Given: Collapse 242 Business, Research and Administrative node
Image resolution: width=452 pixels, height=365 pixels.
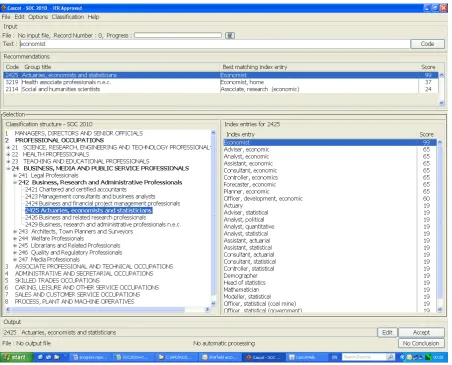Looking at the screenshot, I should pos(15,182).
